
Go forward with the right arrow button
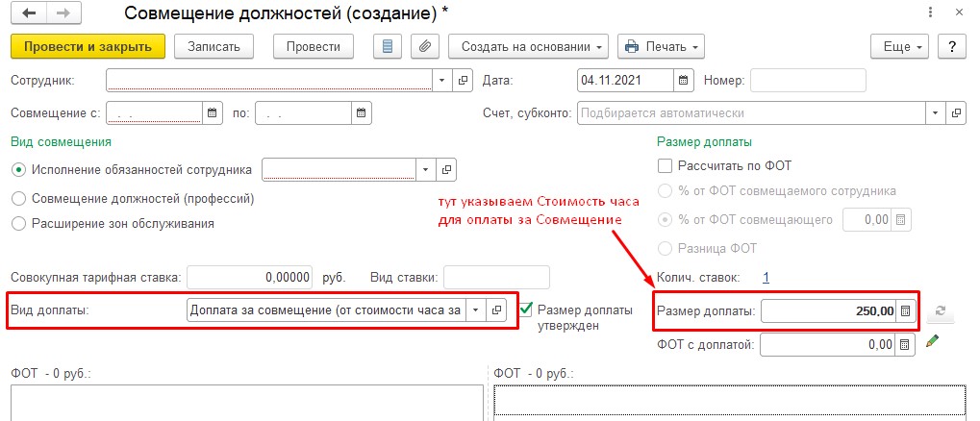63,13
